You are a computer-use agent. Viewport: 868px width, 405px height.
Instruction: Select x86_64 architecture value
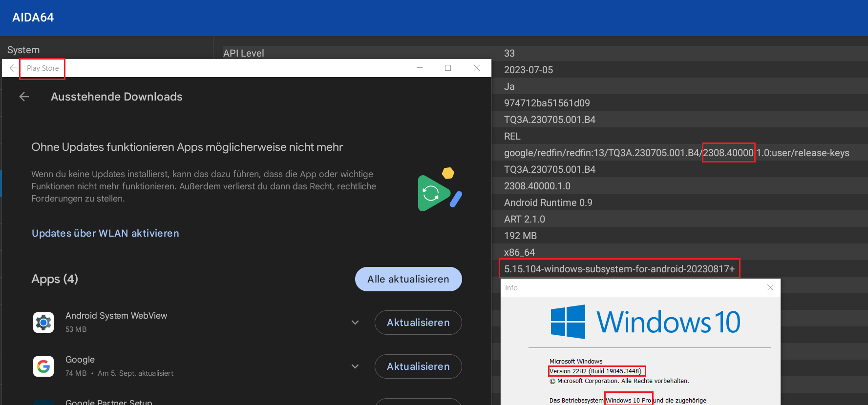tap(519, 252)
